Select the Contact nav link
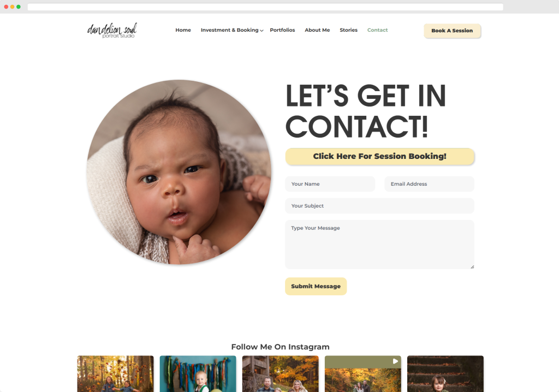This screenshot has width=559, height=392. coord(377,30)
